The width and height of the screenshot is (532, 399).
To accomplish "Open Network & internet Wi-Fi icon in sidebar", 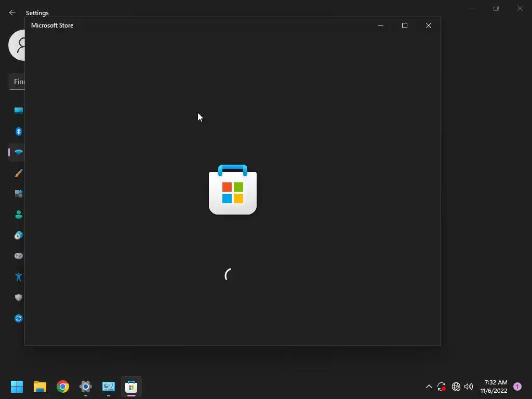I will click(x=18, y=152).
